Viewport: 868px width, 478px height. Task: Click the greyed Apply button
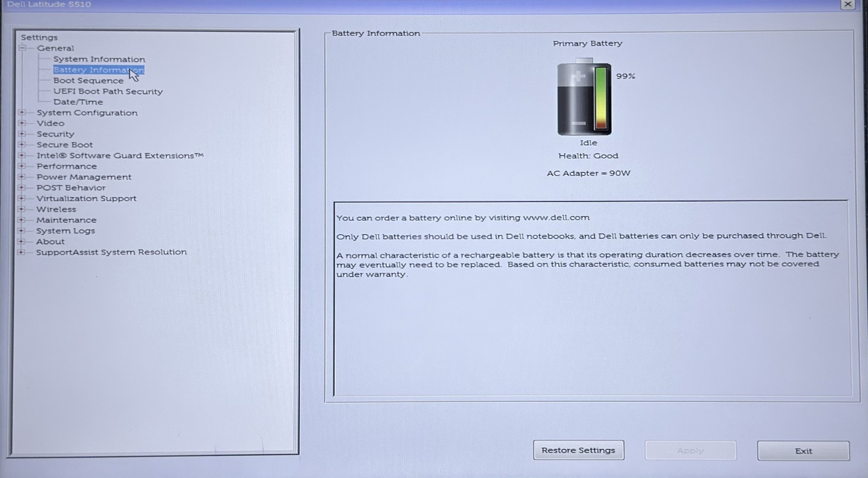click(690, 450)
